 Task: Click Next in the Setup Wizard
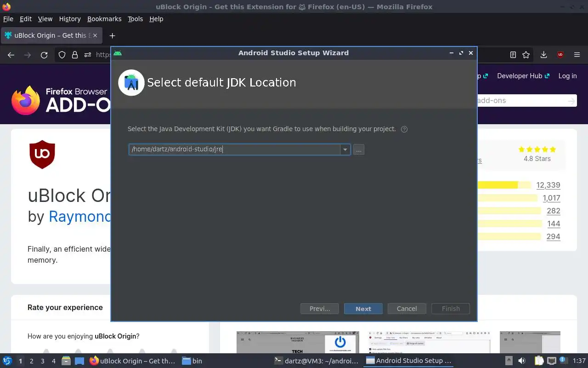[x=363, y=309]
